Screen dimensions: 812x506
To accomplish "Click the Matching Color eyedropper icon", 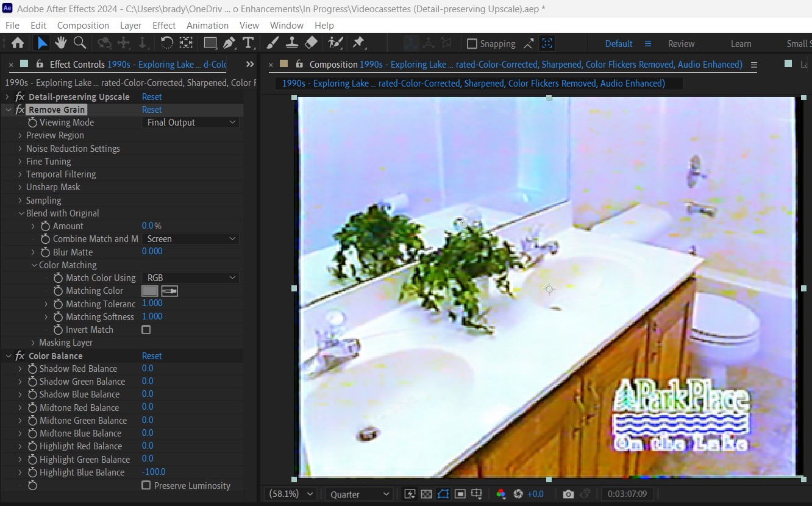I will pyautogui.click(x=169, y=291).
